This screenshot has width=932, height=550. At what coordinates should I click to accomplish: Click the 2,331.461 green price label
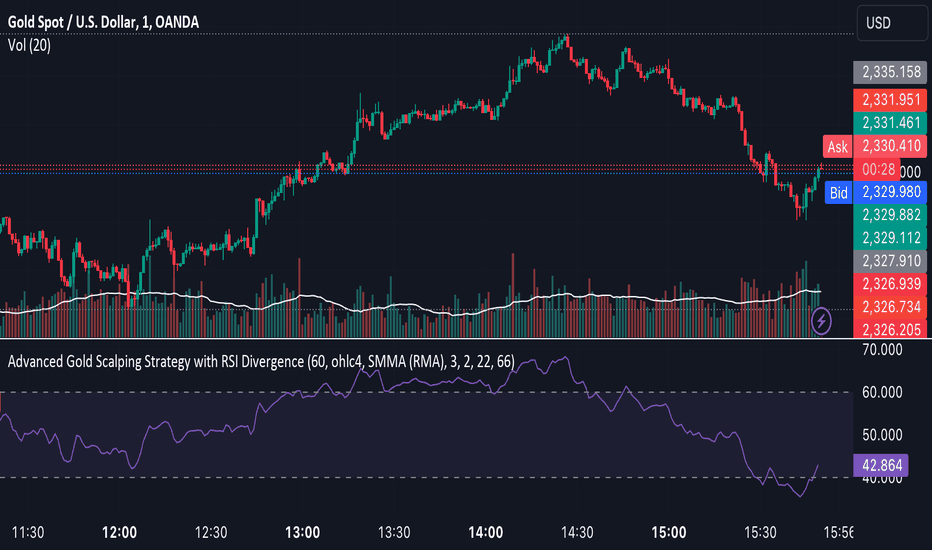pyautogui.click(x=890, y=122)
